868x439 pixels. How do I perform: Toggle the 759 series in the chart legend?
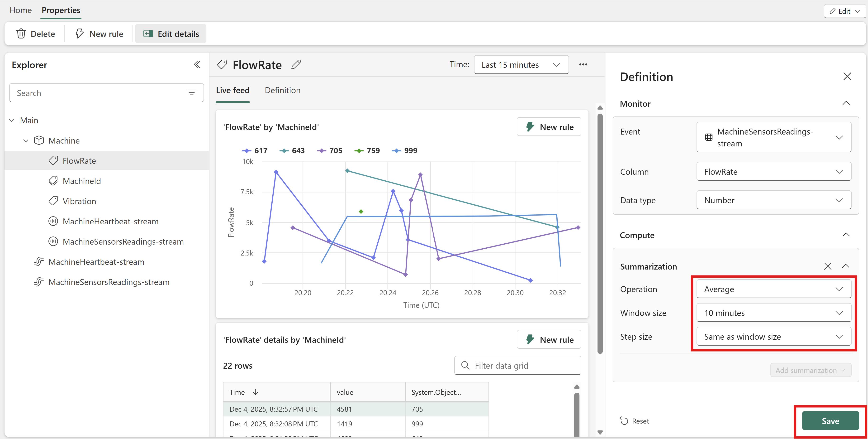click(x=367, y=151)
